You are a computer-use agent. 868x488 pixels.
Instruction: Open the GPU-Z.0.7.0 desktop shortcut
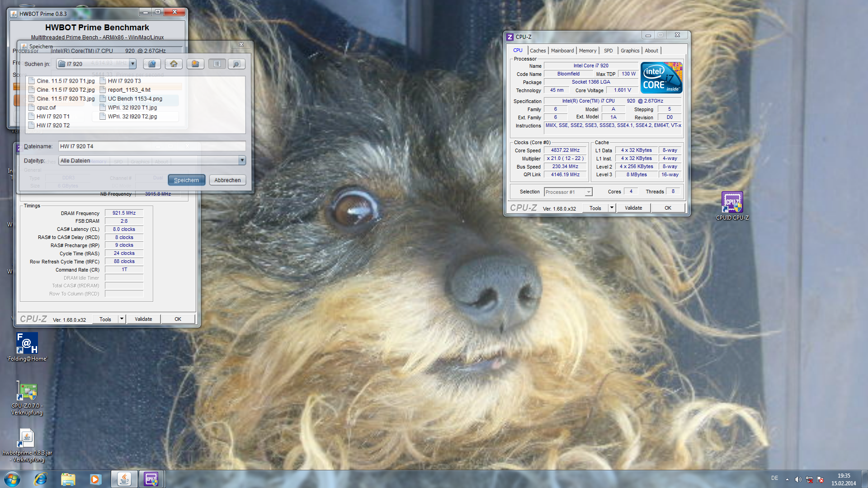click(27, 398)
